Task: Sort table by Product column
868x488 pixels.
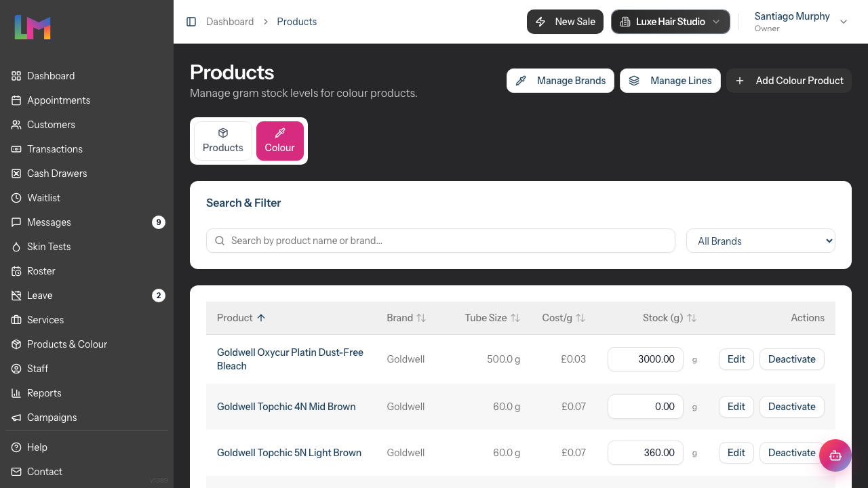Action: pos(241,318)
